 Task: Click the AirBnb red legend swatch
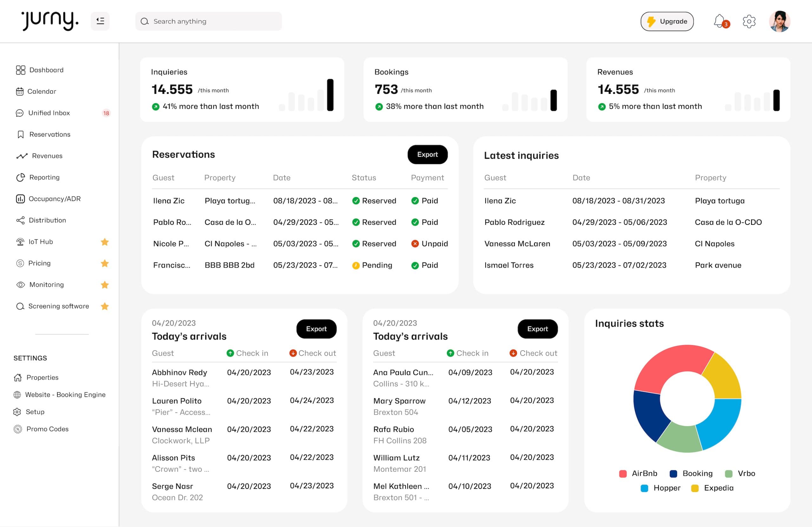point(623,473)
